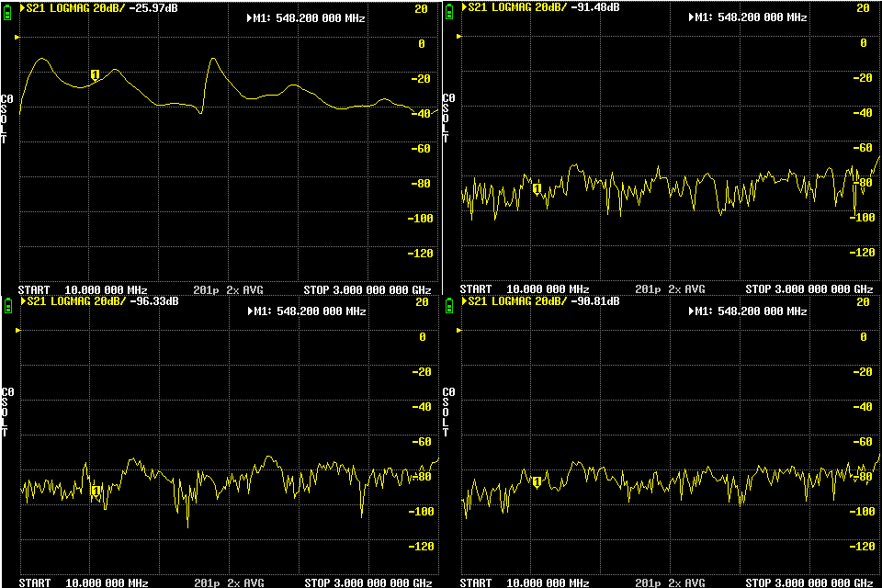Image resolution: width=882 pixels, height=588 pixels.
Task: Click STOP 3.000 000 000 GHz in the top-right panel
Action: coord(808,288)
